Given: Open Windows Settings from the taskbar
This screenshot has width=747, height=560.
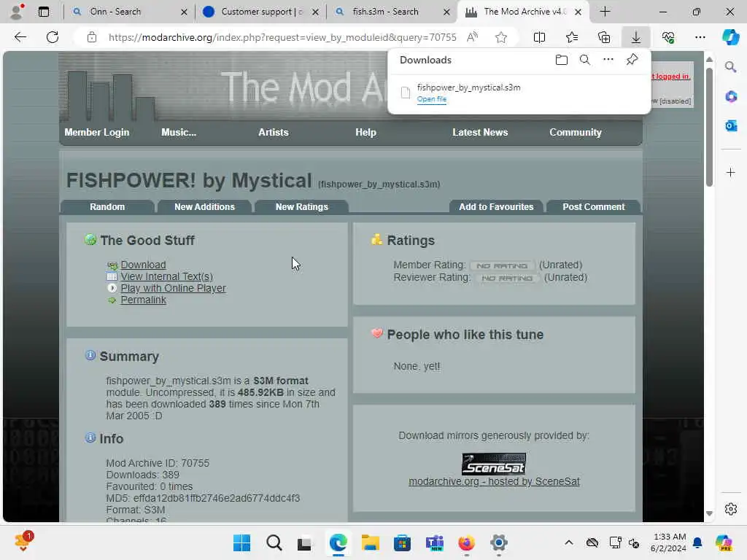Looking at the screenshot, I should (x=499, y=542).
